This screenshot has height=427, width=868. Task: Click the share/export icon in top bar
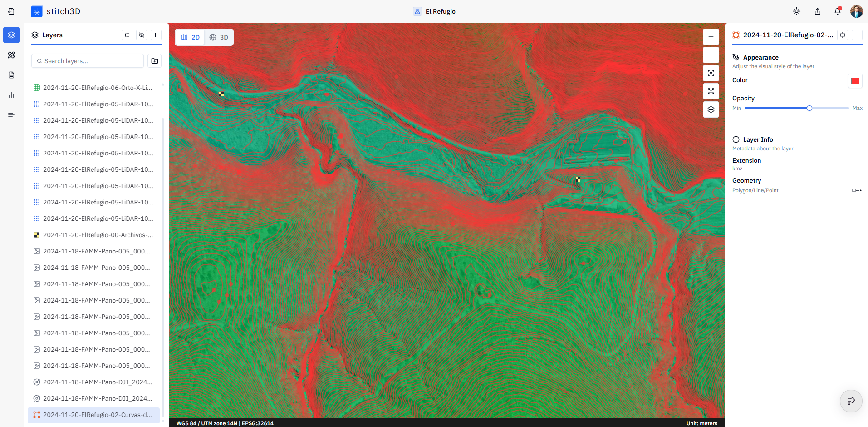(x=818, y=11)
